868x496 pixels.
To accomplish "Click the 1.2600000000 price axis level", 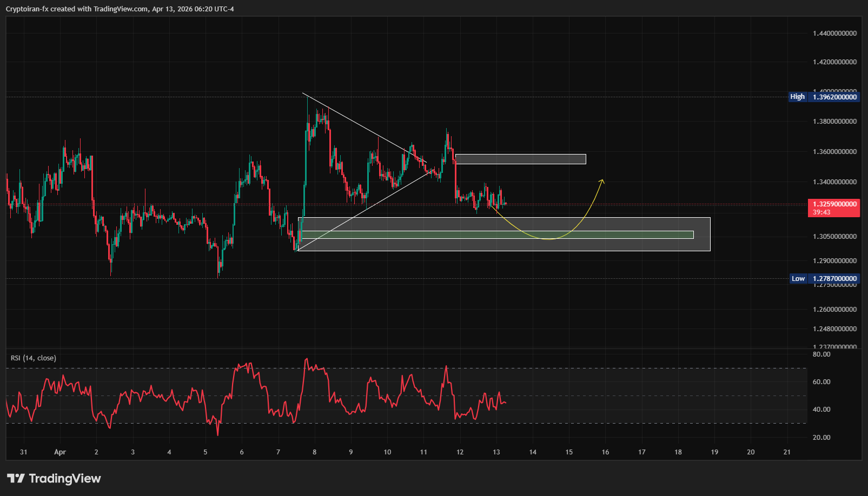I will pos(834,310).
